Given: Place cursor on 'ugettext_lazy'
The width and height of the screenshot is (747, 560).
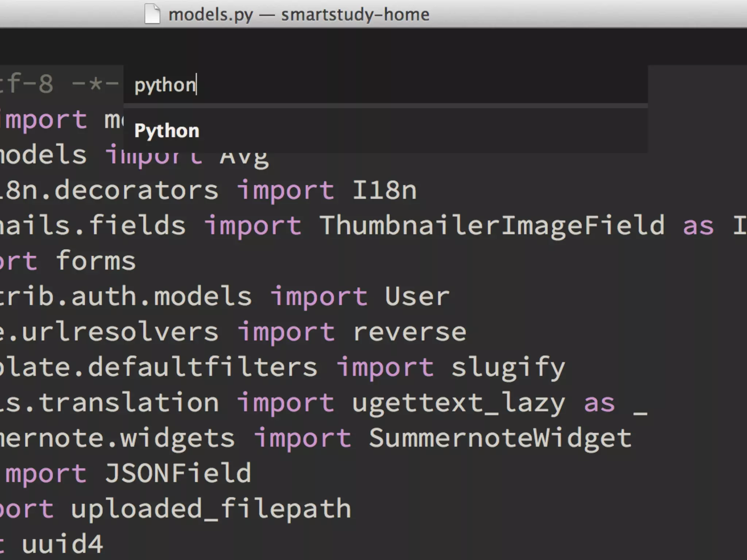Looking at the screenshot, I should click(458, 403).
